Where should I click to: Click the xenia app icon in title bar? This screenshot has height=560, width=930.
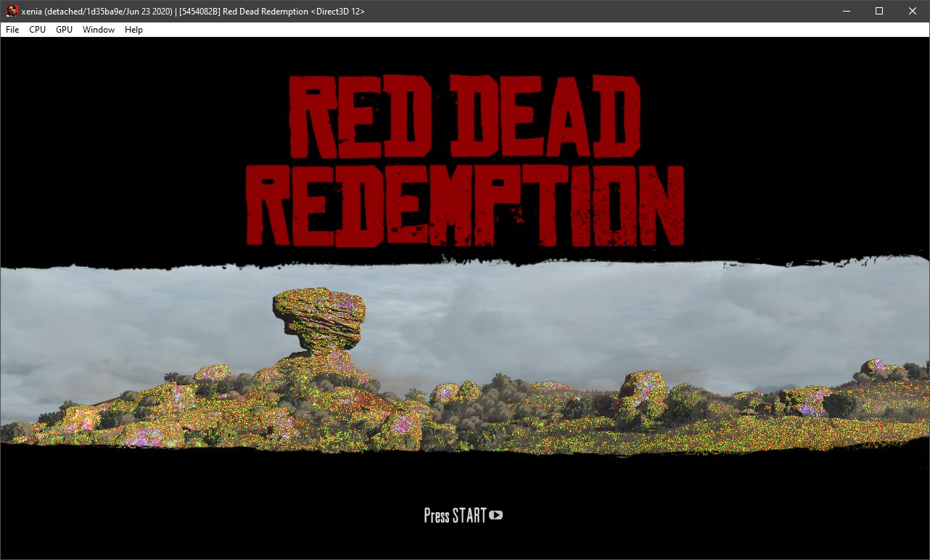click(12, 11)
